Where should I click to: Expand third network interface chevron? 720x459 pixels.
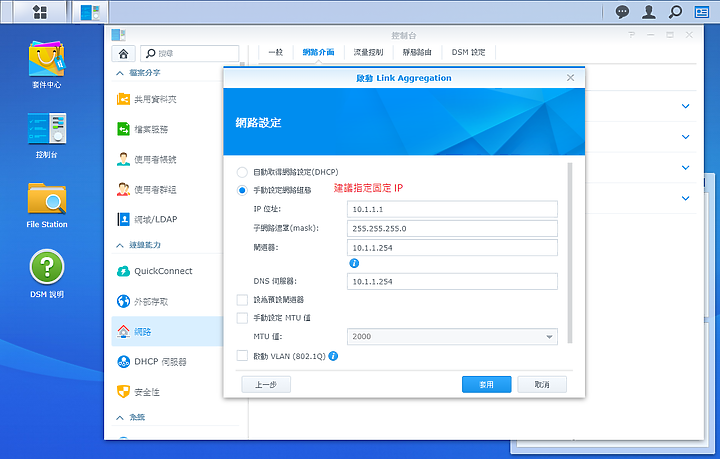[686, 168]
